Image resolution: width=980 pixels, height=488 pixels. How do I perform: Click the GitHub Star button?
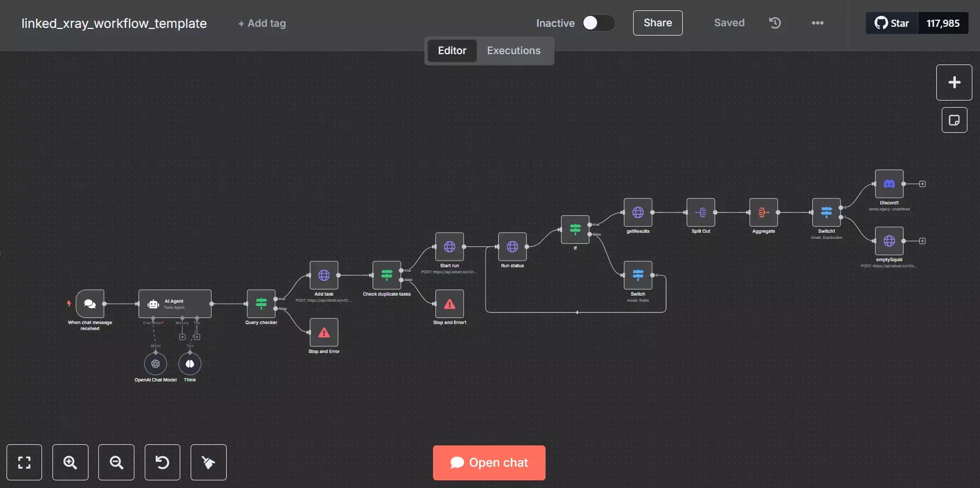click(892, 23)
